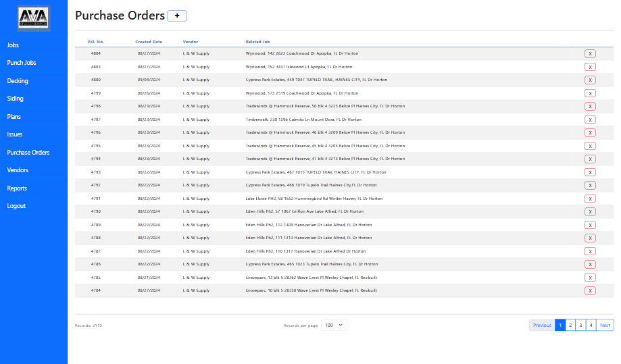Go to the Next page of results
The image size is (621, 364).
(x=605, y=325)
